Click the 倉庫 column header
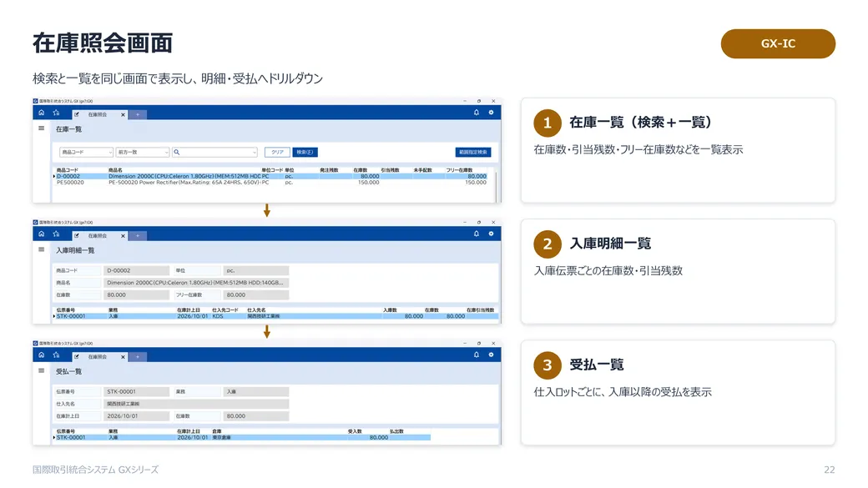Viewport: 868px width, 488px height. click(216, 431)
